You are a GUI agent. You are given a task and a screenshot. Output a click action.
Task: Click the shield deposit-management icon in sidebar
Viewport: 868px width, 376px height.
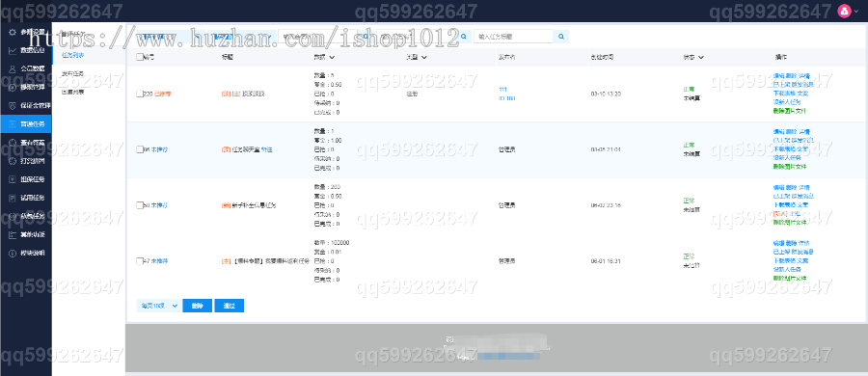[x=13, y=105]
